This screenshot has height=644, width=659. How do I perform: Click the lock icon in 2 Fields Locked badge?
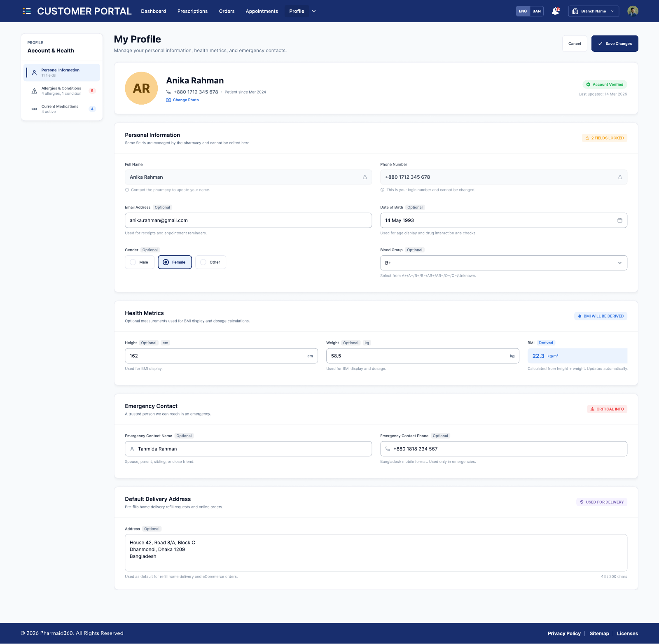pyautogui.click(x=587, y=138)
